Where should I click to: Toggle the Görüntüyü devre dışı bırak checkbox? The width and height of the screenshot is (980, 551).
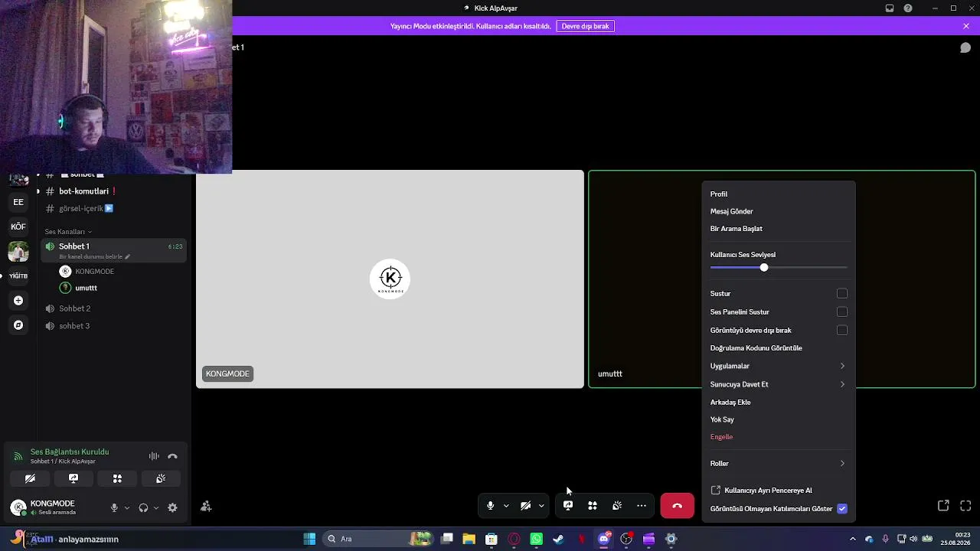[x=842, y=331]
